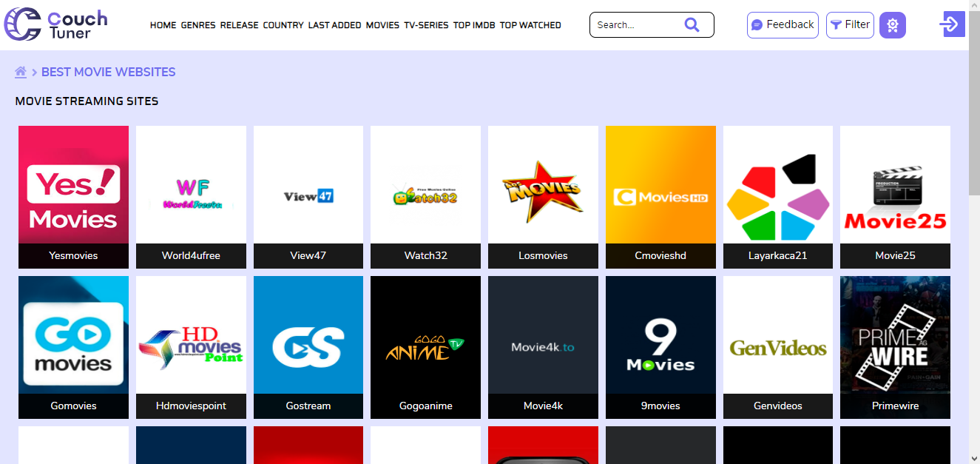Expand the Country menu
The height and width of the screenshot is (464, 980).
point(283,25)
